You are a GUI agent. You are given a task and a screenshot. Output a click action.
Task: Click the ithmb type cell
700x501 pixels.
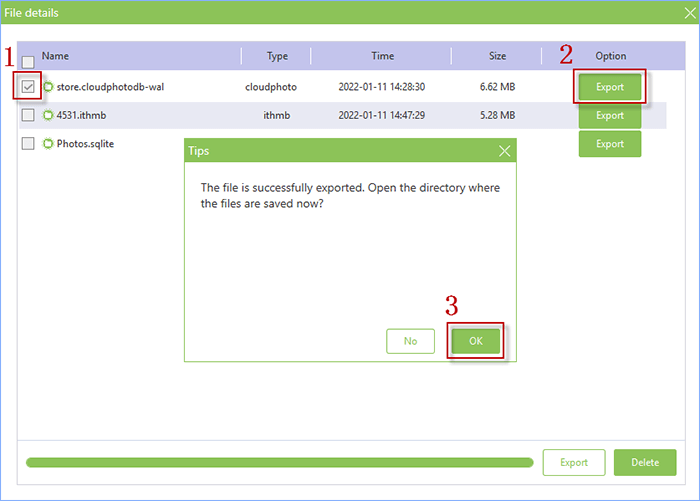point(276,115)
